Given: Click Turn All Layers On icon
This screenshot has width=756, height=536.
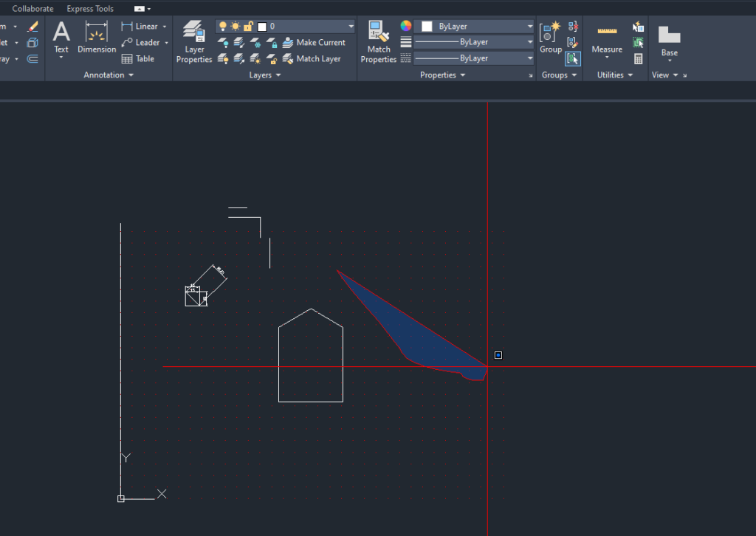Looking at the screenshot, I should pyautogui.click(x=223, y=59).
